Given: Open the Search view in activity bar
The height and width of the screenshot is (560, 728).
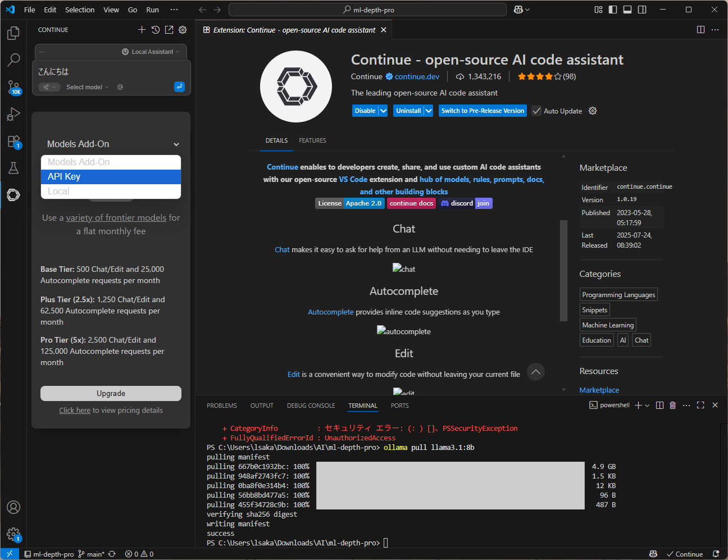Looking at the screenshot, I should (13, 60).
